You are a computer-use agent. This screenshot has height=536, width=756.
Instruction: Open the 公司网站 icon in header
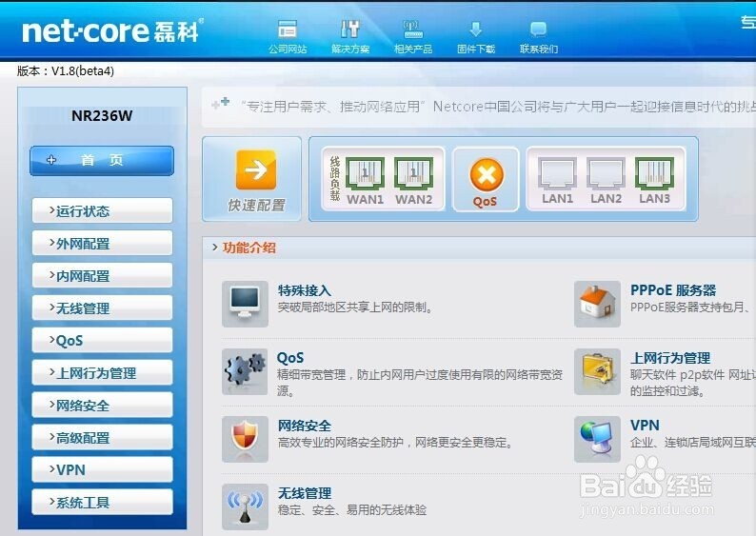[x=287, y=29]
